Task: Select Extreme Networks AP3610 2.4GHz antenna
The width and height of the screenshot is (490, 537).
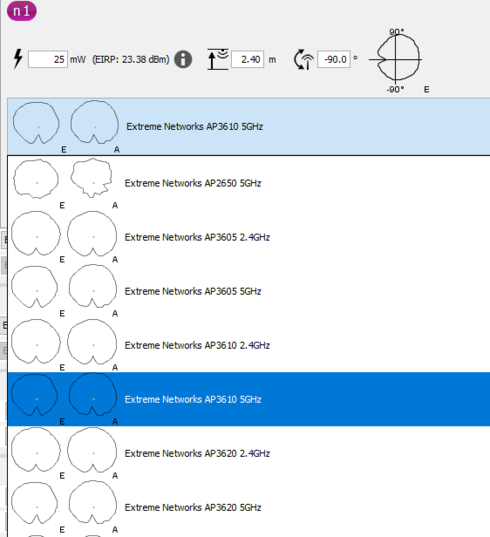Action: point(249,345)
